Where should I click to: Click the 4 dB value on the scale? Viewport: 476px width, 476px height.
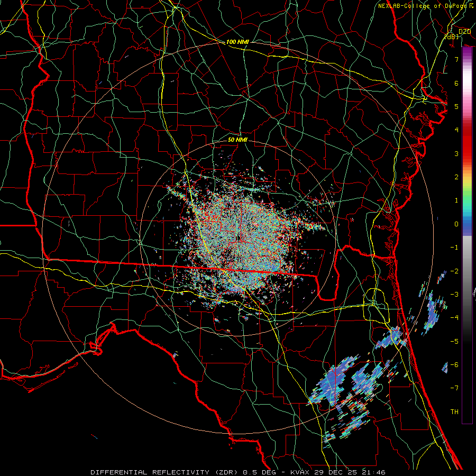click(456, 130)
